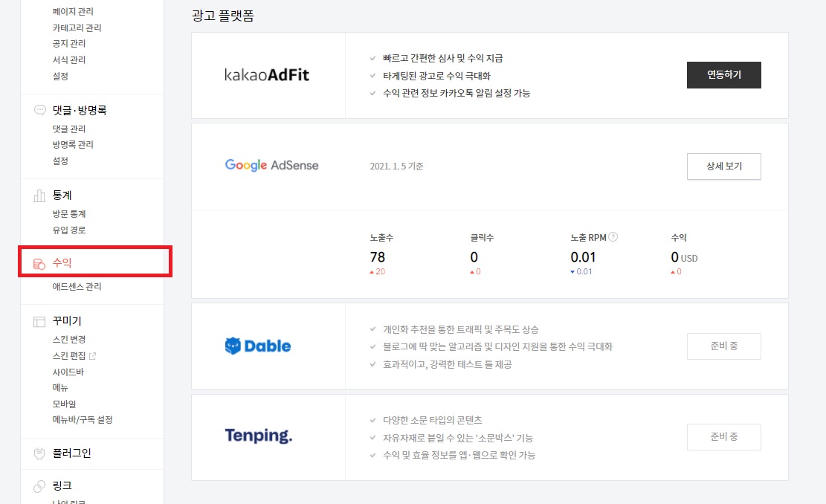Open 유입 경로 in the sidebar

(69, 230)
